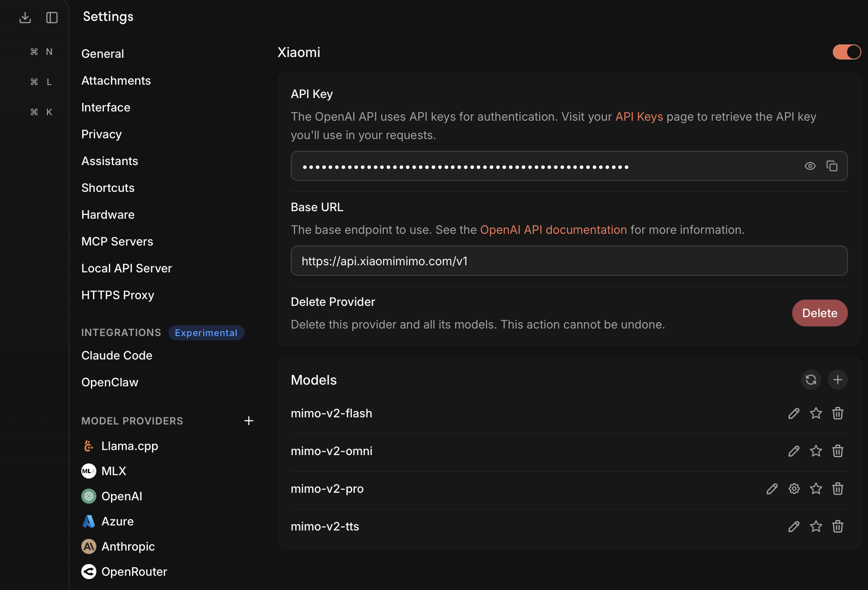Image resolution: width=868 pixels, height=590 pixels.
Task: Open the OpenAI API documentation link
Action: pyautogui.click(x=553, y=230)
